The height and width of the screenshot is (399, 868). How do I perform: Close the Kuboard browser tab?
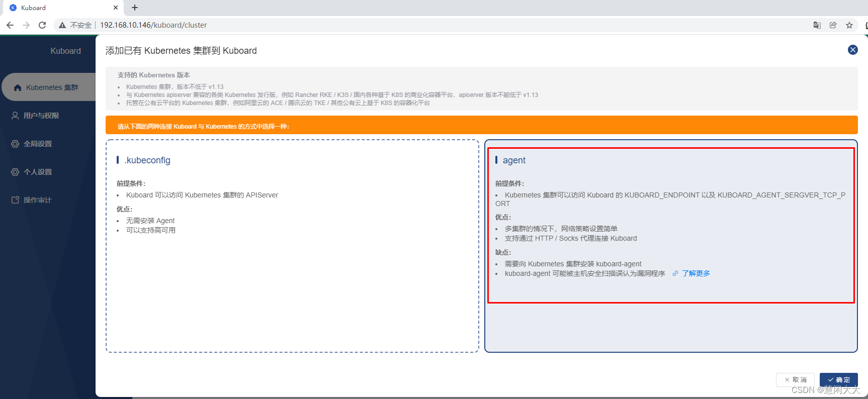pyautogui.click(x=116, y=8)
